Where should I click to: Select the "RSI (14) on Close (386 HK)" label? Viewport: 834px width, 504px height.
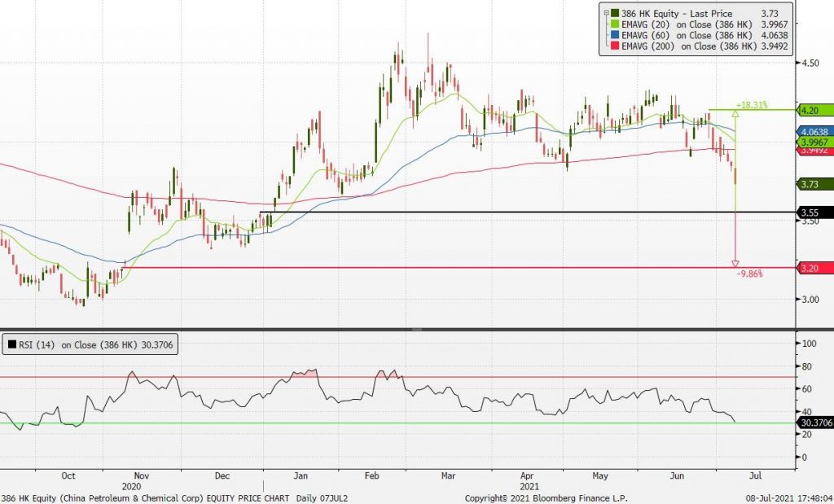(x=80, y=345)
